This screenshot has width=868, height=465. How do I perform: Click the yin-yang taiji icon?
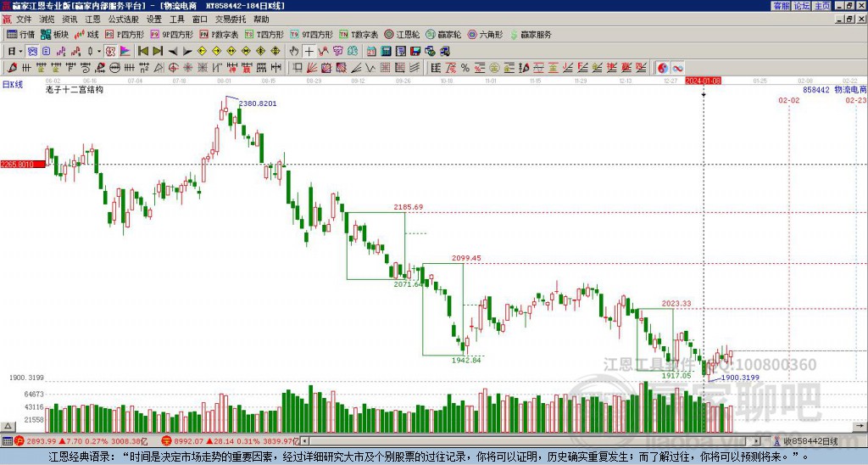pos(663,68)
